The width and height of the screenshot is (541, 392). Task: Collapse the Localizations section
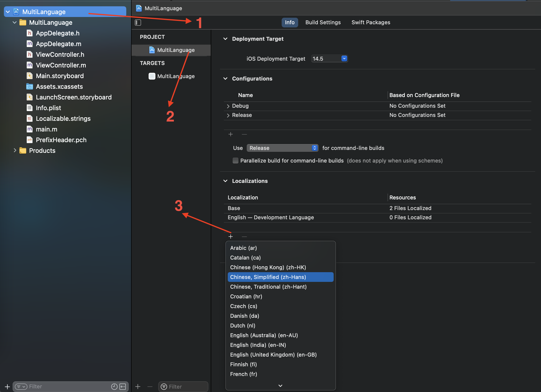click(225, 181)
